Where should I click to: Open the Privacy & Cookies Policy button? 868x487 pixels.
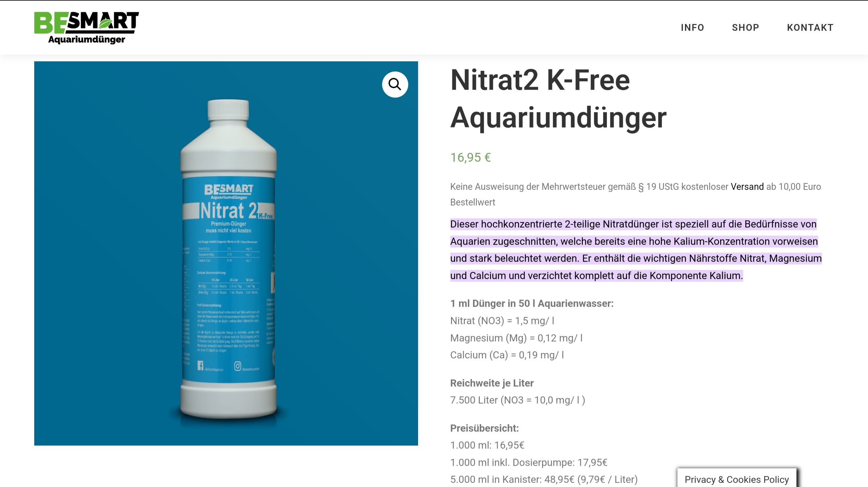point(737,479)
